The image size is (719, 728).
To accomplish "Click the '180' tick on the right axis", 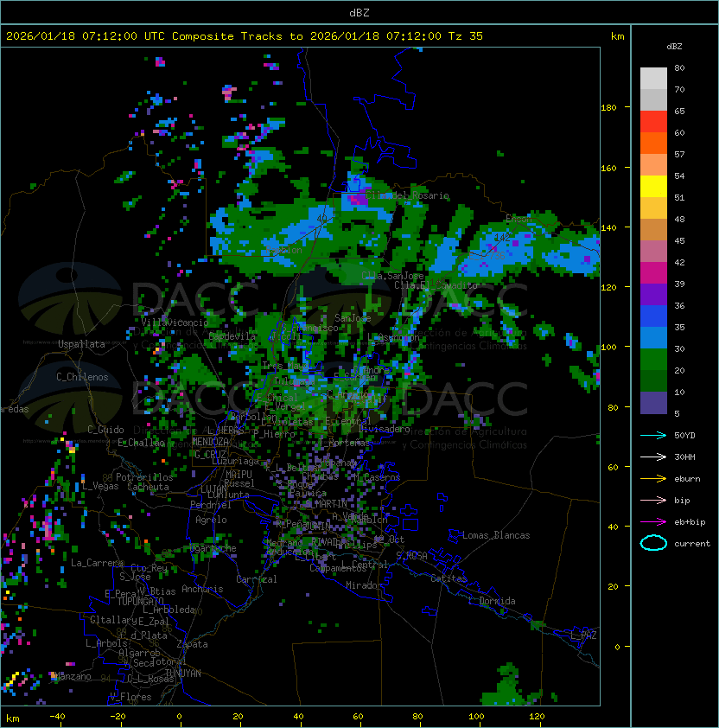I will point(608,108).
